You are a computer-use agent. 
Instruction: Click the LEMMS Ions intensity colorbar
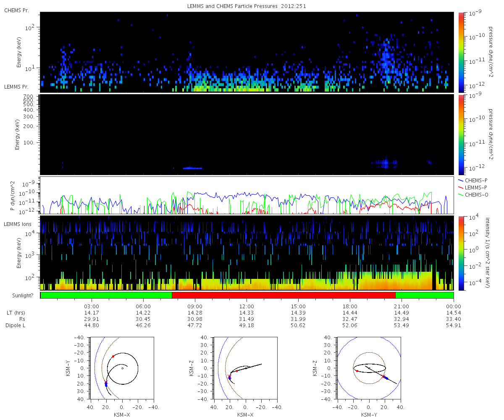(461, 253)
